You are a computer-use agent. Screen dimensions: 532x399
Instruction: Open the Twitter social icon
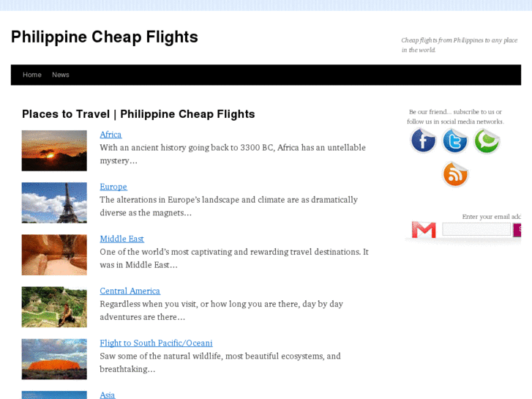[455, 141]
